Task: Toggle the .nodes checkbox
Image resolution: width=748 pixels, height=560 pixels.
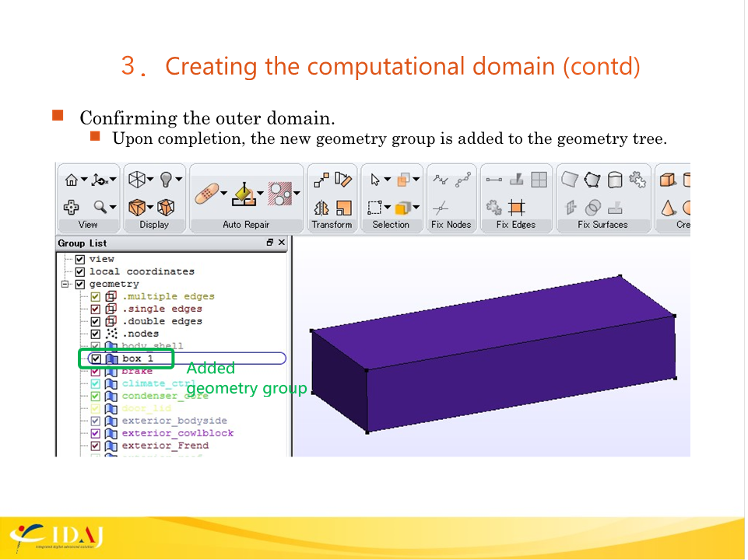Action: 96,334
